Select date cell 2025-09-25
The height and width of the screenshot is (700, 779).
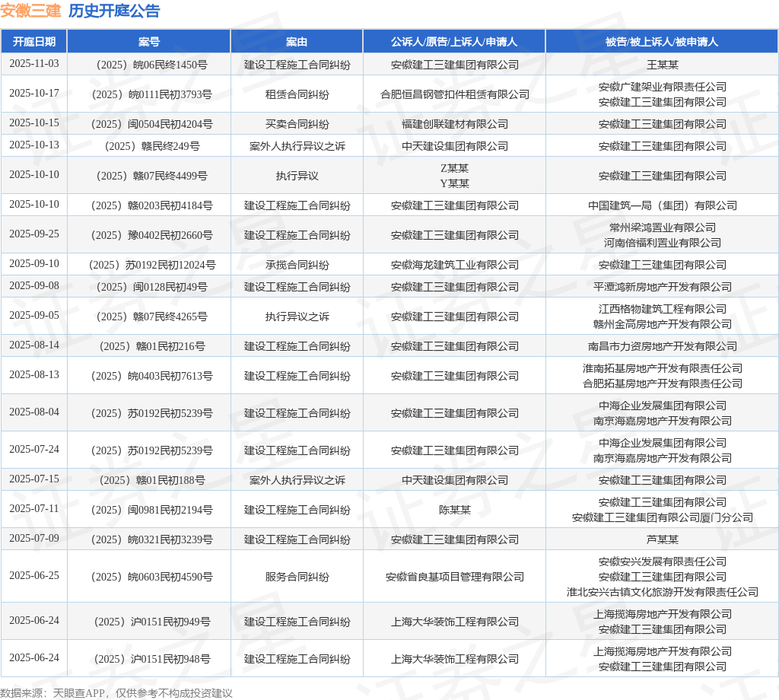(33, 234)
